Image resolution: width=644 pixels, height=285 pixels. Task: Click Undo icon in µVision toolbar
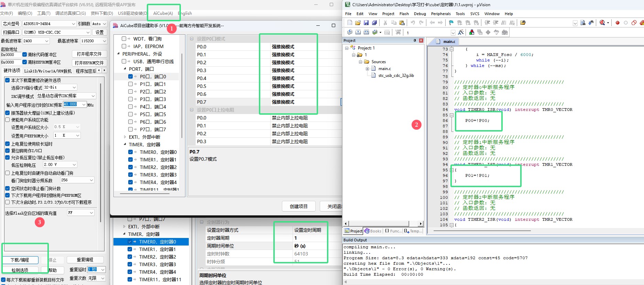[413, 23]
